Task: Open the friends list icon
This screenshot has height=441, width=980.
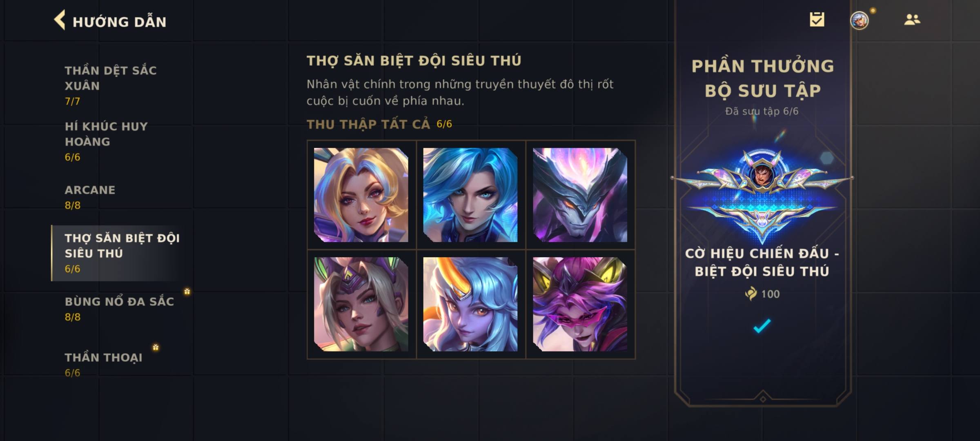Action: tap(912, 20)
